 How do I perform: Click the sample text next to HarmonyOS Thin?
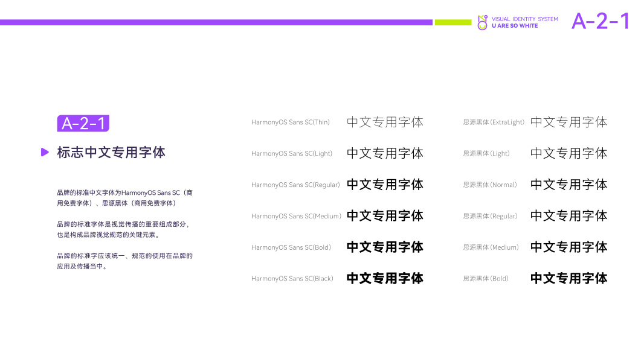pyautogui.click(x=385, y=122)
